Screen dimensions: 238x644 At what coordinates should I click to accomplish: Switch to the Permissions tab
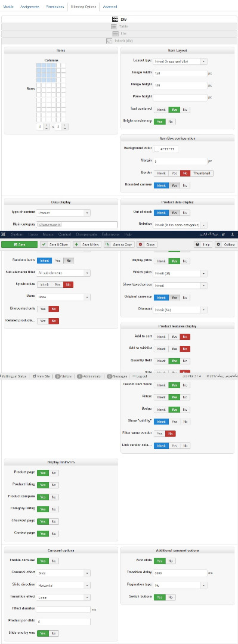(55, 7)
